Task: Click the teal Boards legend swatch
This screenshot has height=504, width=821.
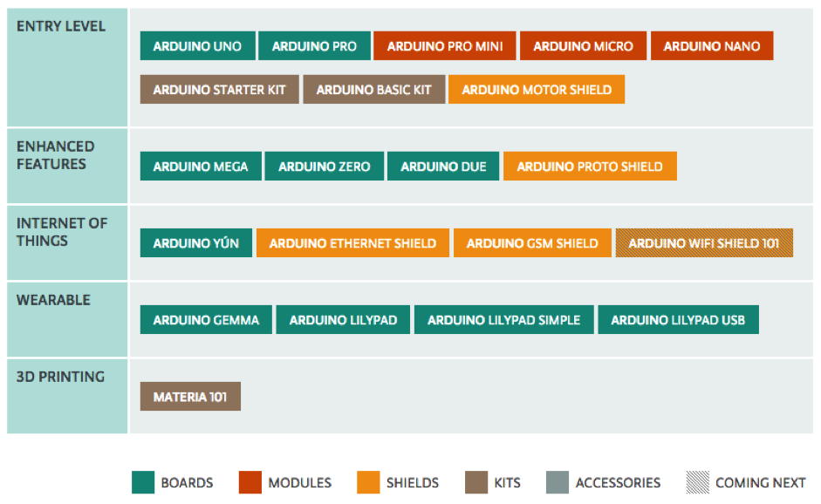Action: click(143, 482)
